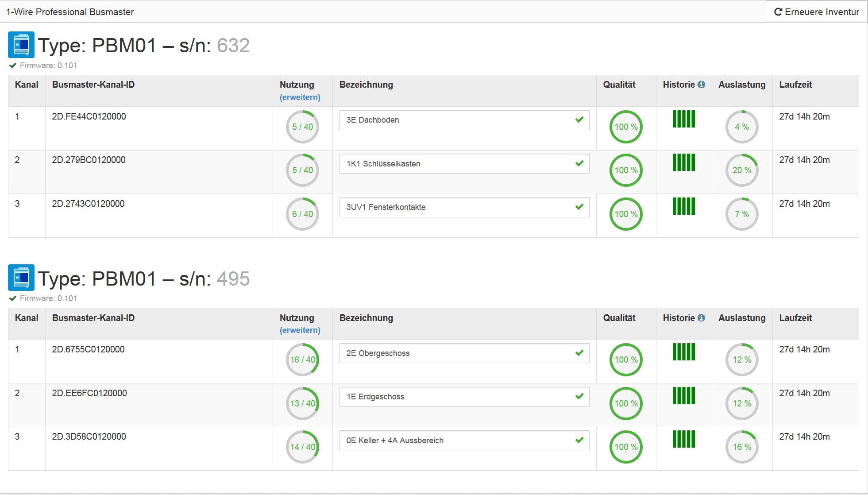Click 5 / 40 usage gauge for 3E Dachboden
The height and width of the screenshot is (495, 868).
click(303, 127)
